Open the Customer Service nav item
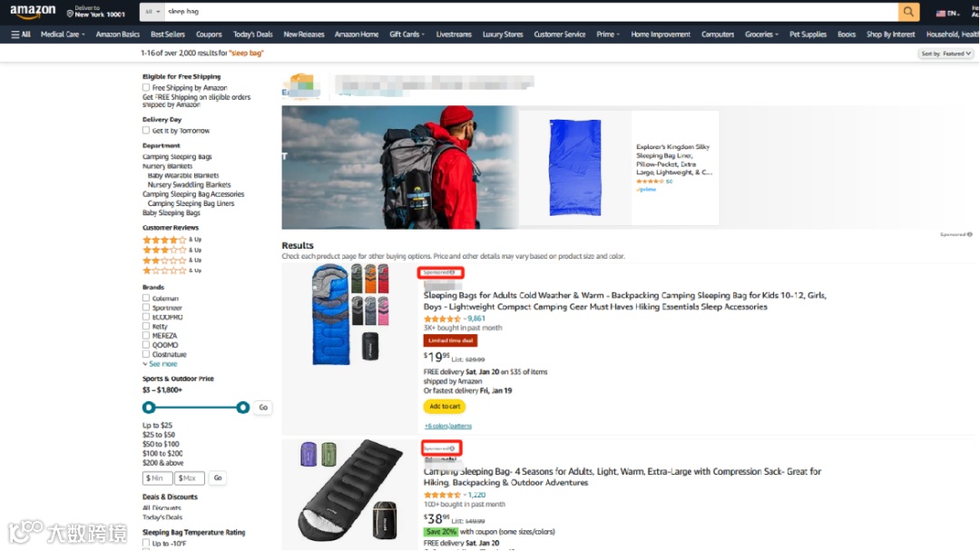 pos(559,34)
